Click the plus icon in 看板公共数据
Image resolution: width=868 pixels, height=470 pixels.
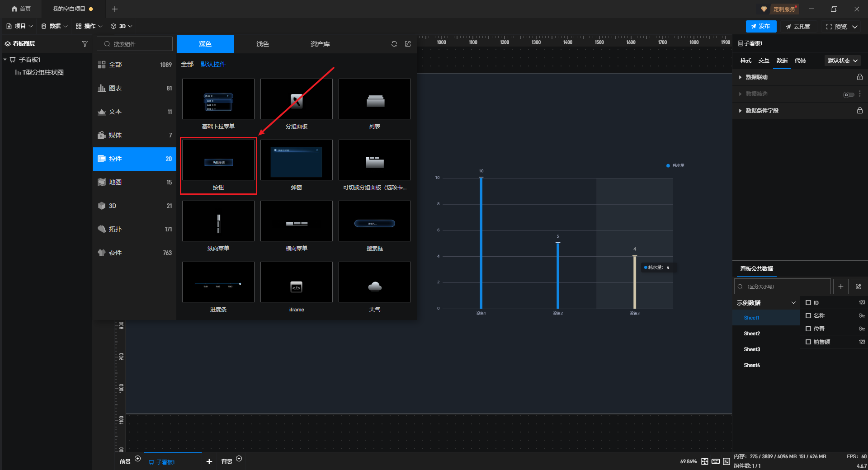click(x=840, y=287)
